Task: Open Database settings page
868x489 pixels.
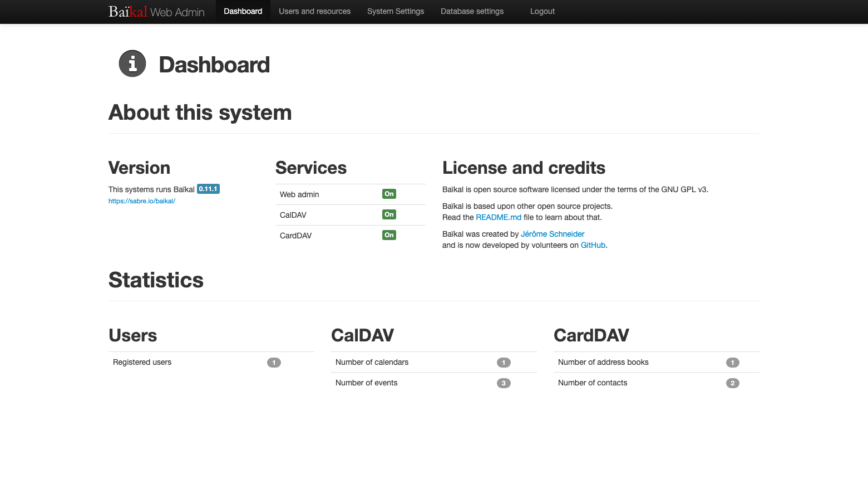Action: (x=472, y=11)
